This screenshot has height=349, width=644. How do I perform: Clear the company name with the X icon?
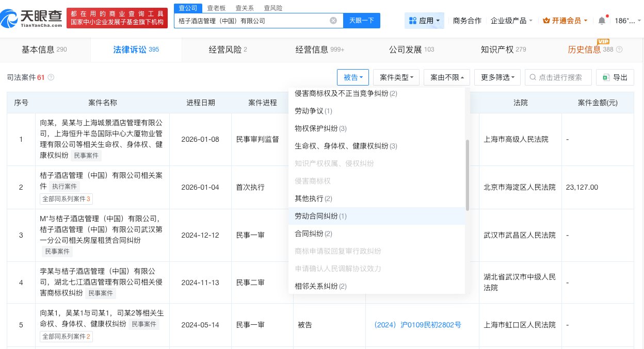pyautogui.click(x=333, y=20)
